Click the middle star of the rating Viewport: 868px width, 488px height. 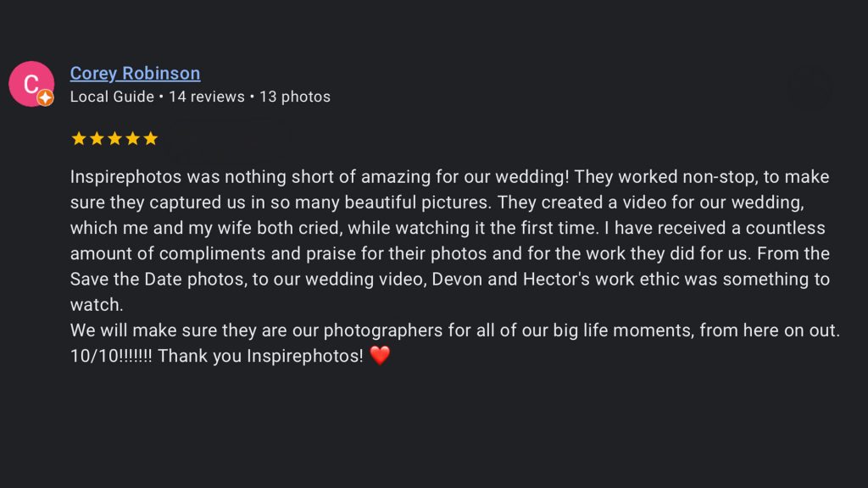(114, 137)
